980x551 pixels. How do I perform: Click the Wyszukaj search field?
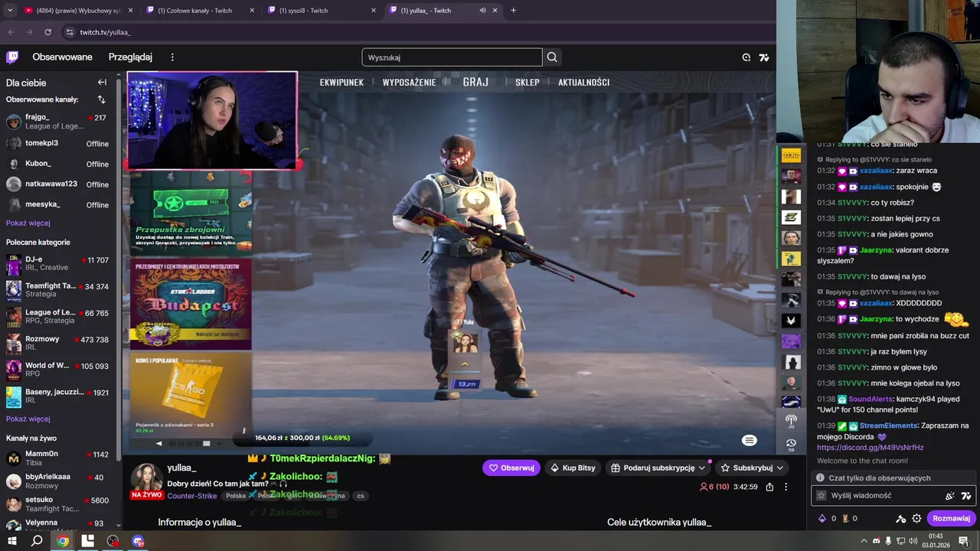(x=452, y=57)
